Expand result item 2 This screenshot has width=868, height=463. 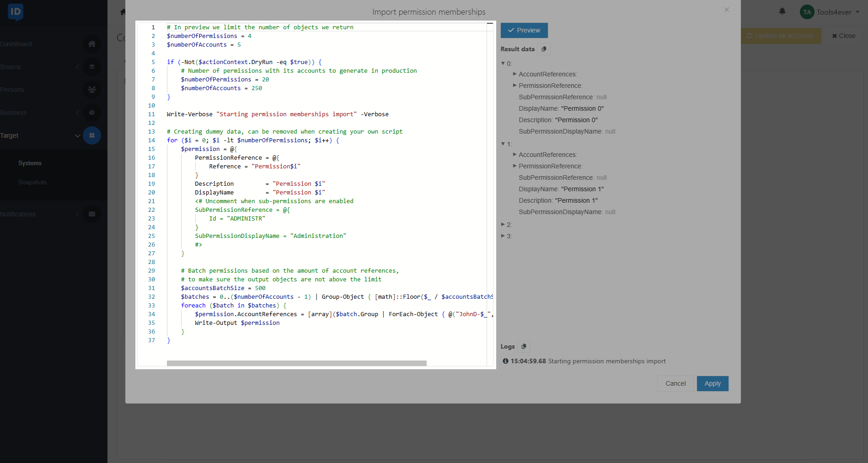pyautogui.click(x=503, y=225)
